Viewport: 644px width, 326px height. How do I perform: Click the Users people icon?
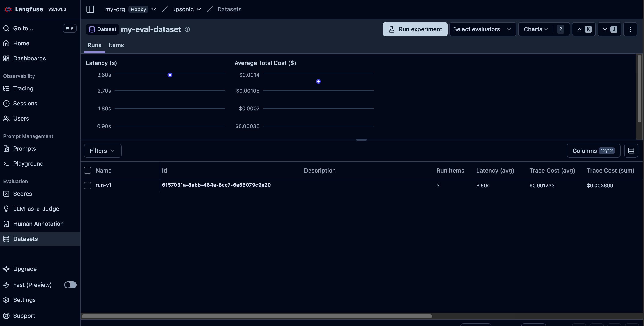click(6, 118)
